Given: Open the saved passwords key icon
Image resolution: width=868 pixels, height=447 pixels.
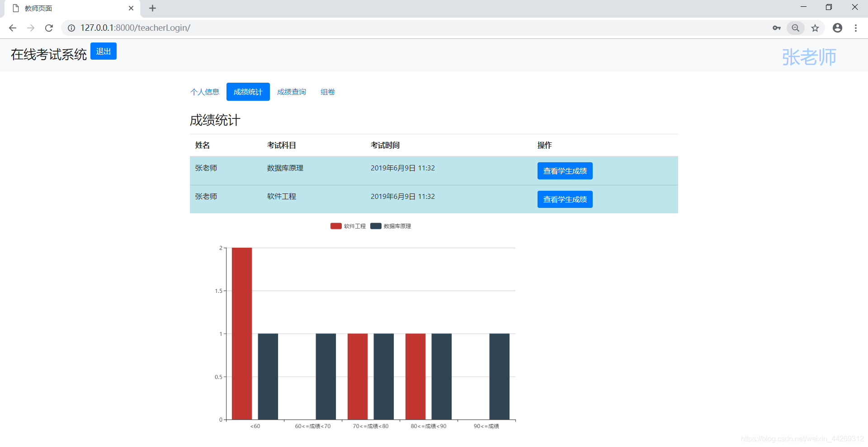Looking at the screenshot, I should (x=776, y=28).
